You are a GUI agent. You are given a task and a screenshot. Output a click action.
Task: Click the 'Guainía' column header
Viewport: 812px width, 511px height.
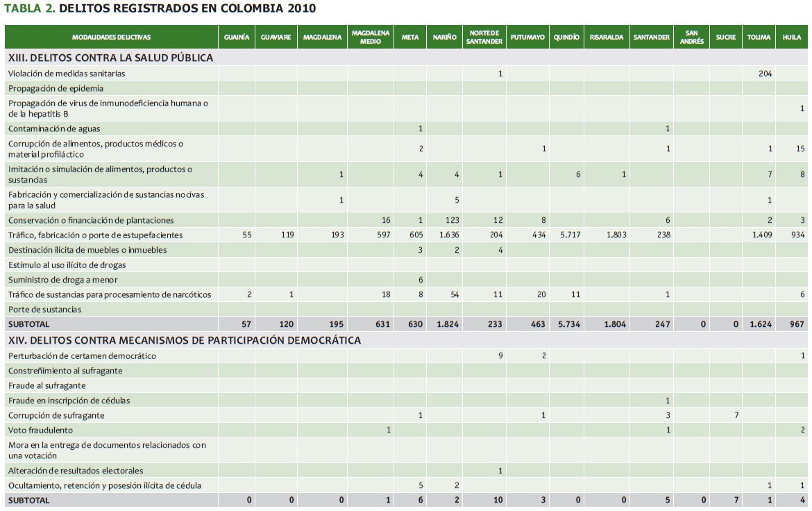coord(237,37)
